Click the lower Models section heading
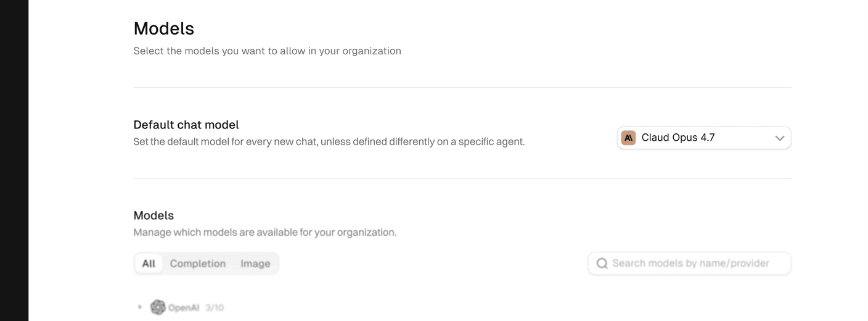Screen dimensions: 868x321 (154, 215)
